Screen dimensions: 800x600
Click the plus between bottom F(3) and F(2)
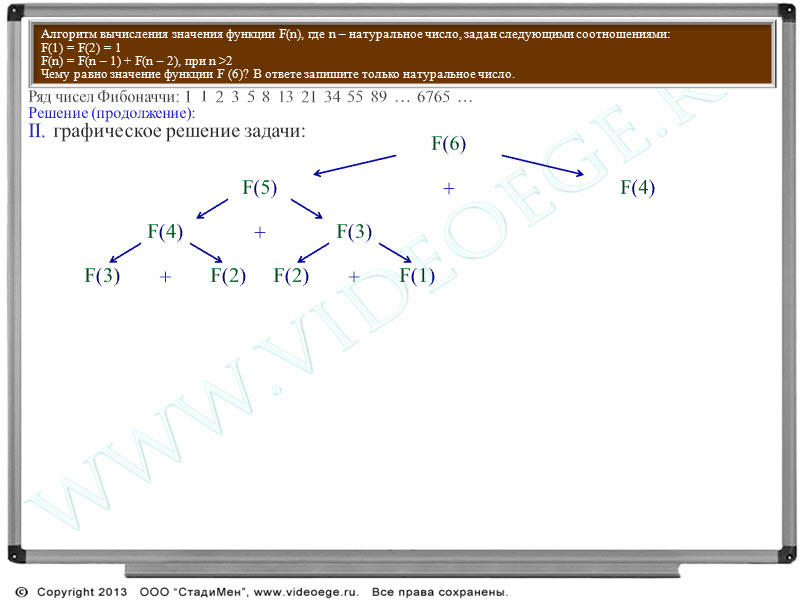[x=165, y=277]
